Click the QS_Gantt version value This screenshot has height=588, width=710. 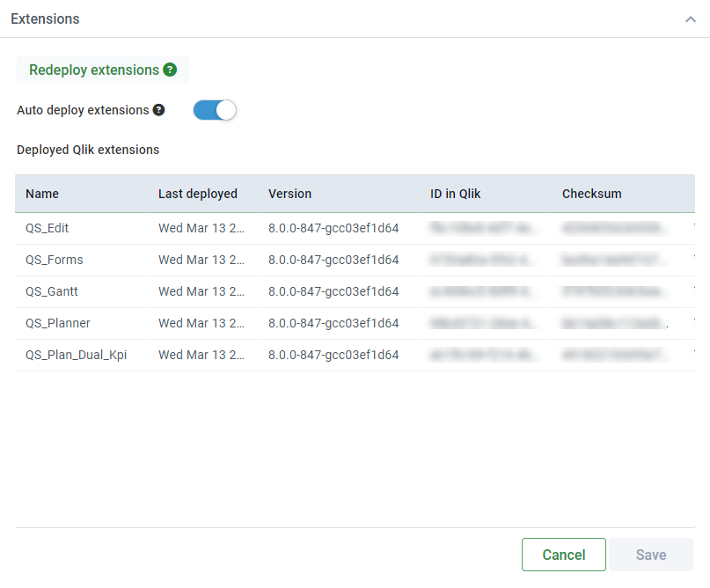(333, 291)
